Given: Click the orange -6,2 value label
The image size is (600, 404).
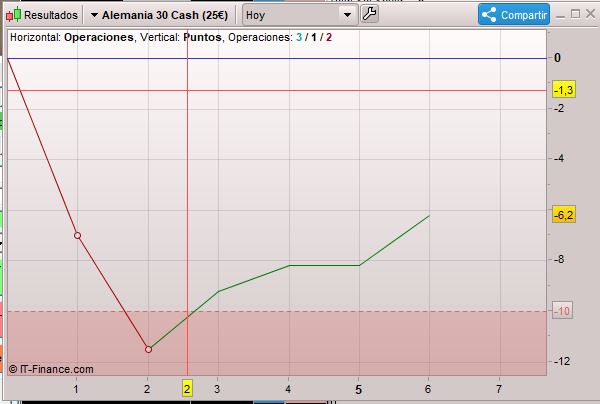Looking at the screenshot, I should [x=564, y=215].
